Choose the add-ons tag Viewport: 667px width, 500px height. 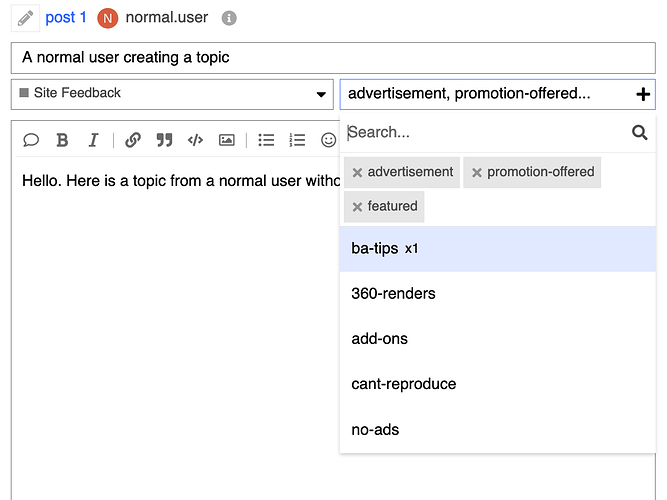(x=497, y=339)
